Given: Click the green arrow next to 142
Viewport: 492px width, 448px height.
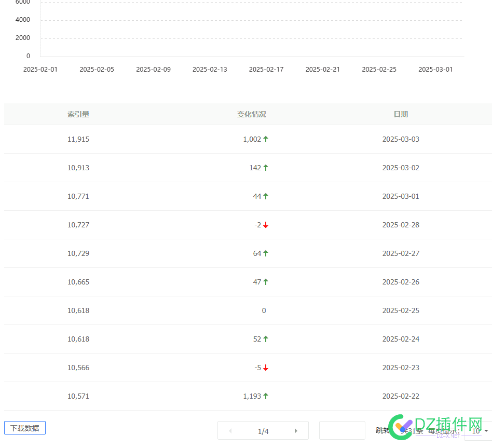Looking at the screenshot, I should pos(265,168).
